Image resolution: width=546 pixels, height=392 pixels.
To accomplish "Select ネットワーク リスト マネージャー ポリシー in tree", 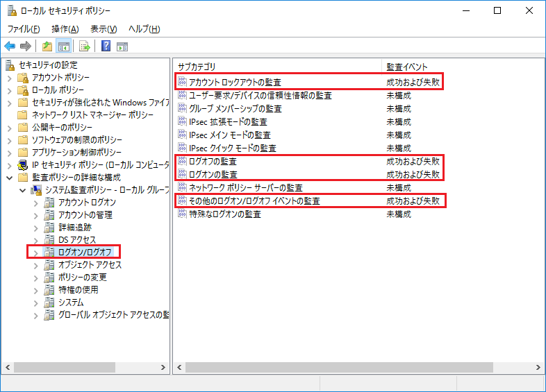I will click(92, 114).
